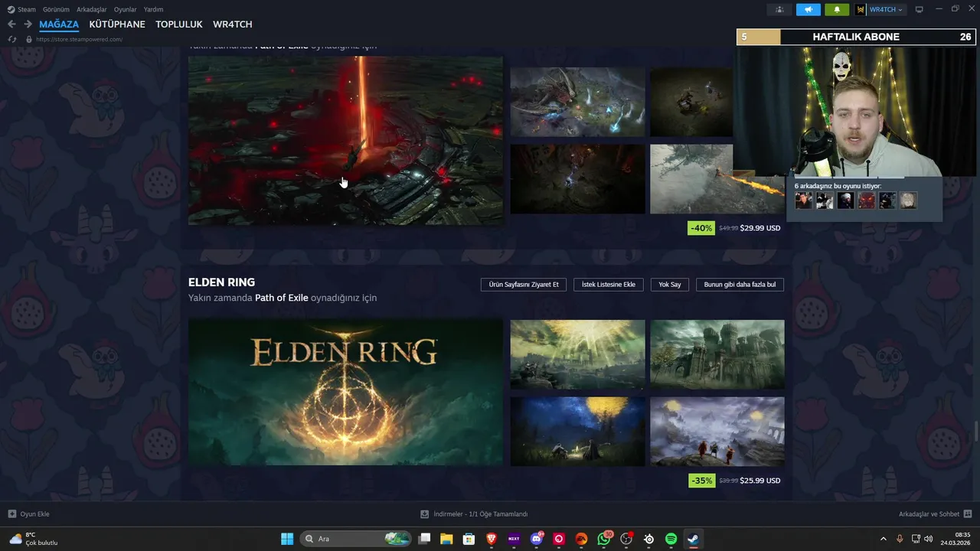Click the microphone tray icon

click(x=900, y=539)
